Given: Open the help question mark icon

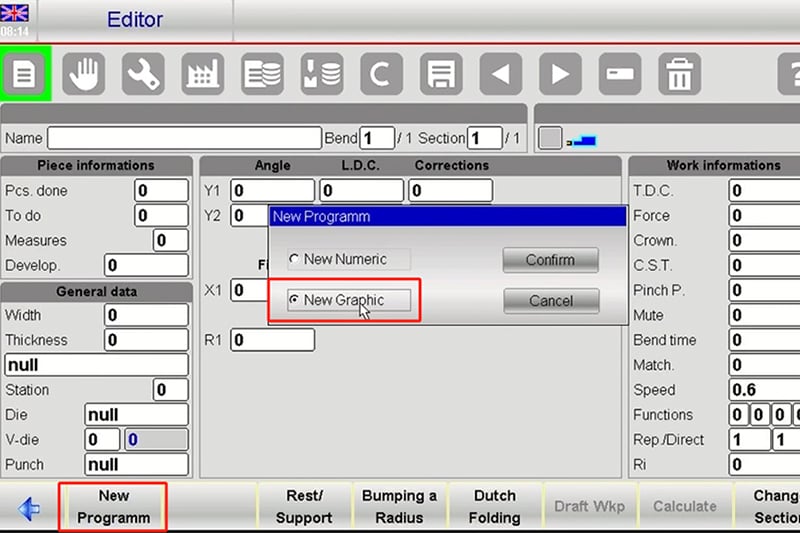Looking at the screenshot, I should (789, 74).
